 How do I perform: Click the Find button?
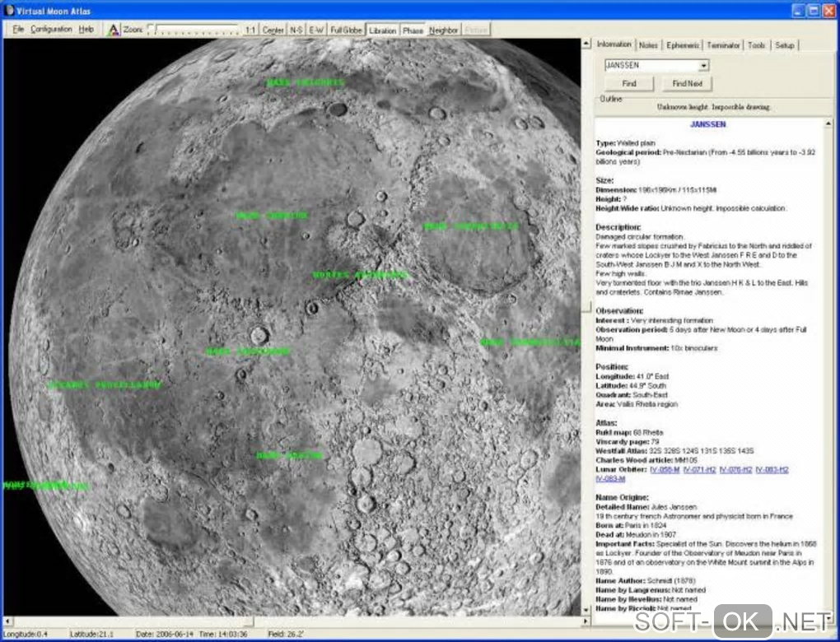(629, 83)
